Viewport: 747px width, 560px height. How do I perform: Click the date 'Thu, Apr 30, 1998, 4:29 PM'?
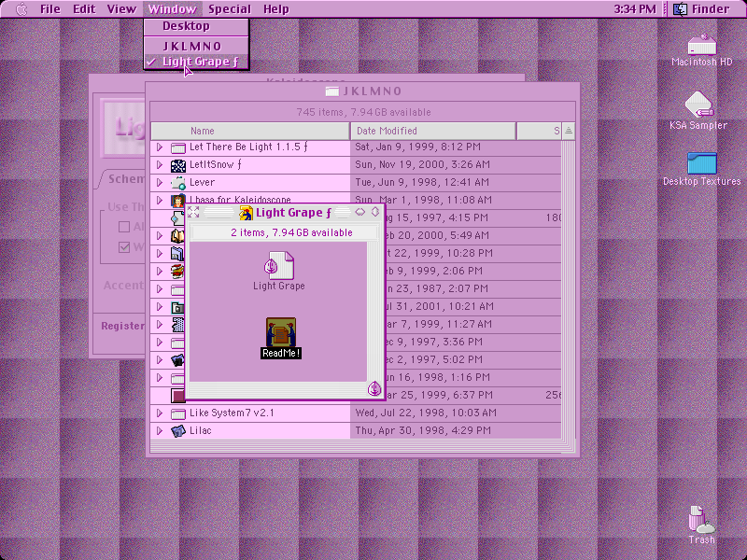click(423, 430)
